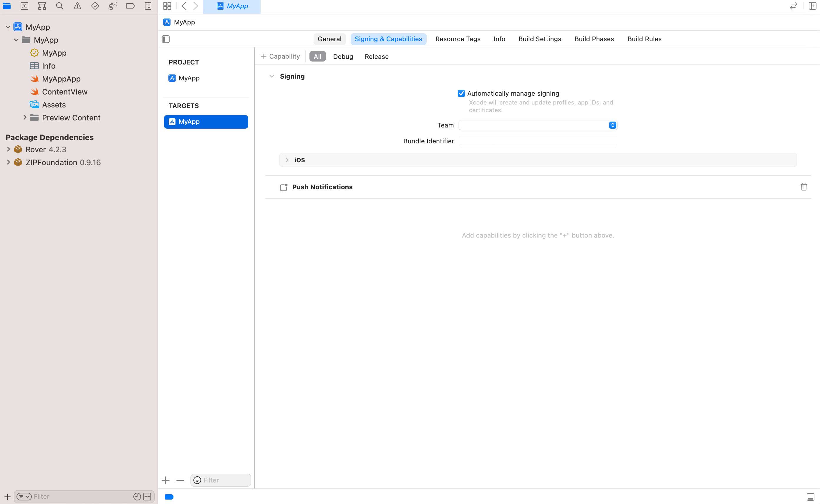The width and height of the screenshot is (820, 504).
Task: Open the Source Control navigator
Action: pos(24,6)
